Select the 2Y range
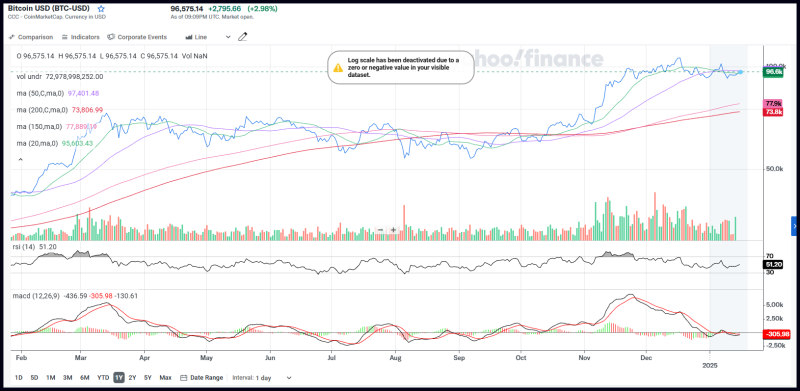The image size is (800, 391). tap(133, 378)
